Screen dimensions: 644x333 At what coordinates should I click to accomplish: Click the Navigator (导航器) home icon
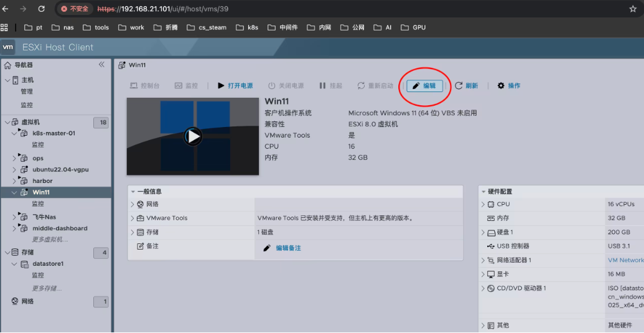click(7, 65)
